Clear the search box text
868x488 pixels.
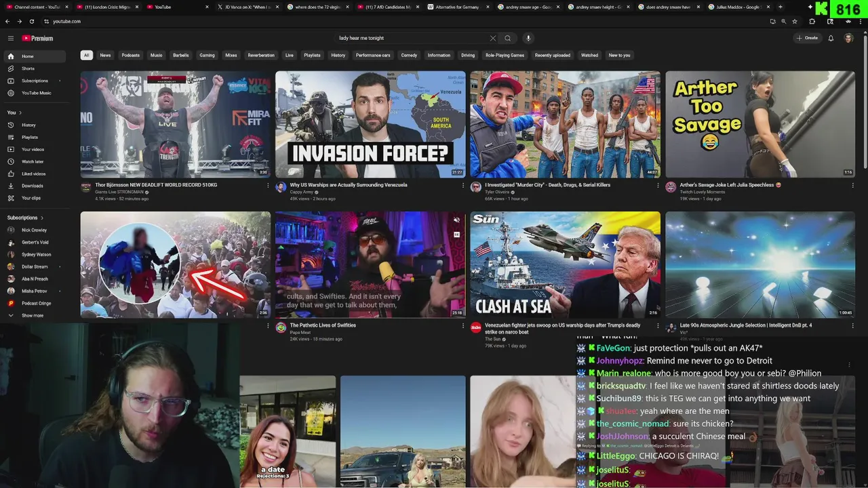[x=493, y=38]
